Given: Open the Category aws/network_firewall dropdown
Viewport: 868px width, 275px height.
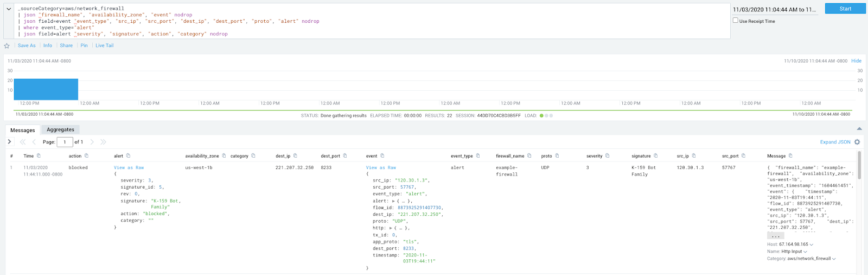Looking at the screenshot, I should point(834,259).
